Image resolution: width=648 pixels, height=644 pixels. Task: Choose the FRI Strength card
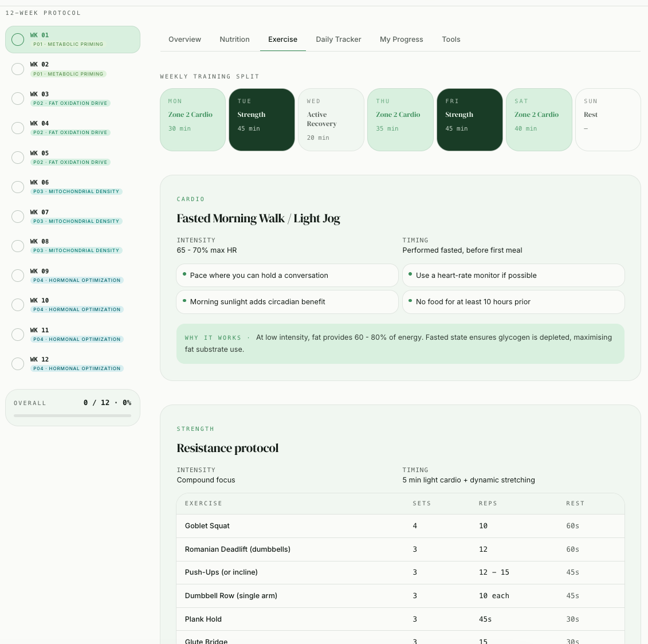pos(470,120)
